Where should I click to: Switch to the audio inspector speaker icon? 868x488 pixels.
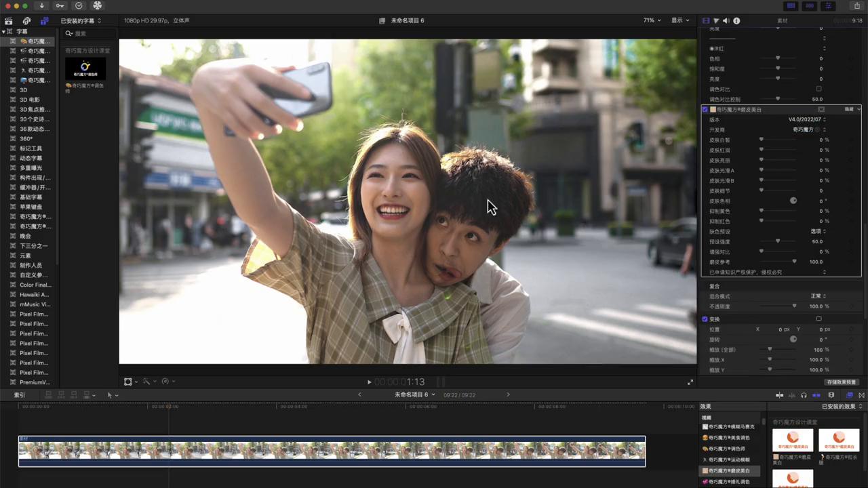click(x=726, y=21)
